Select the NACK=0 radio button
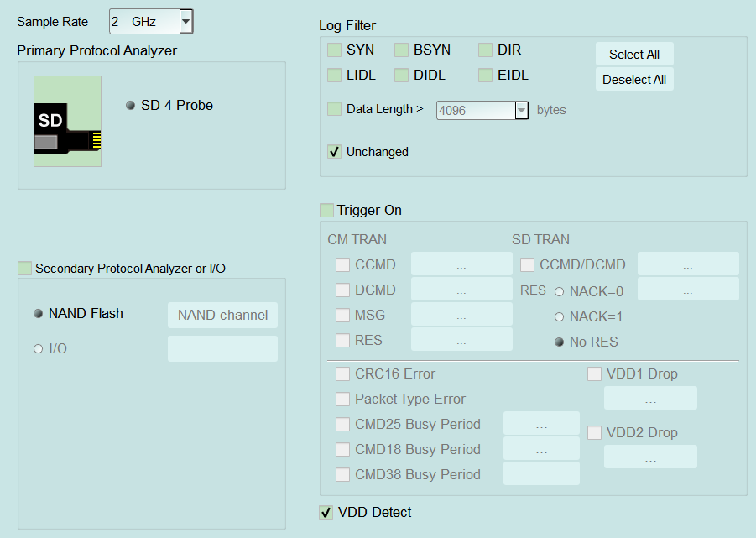 tap(560, 291)
